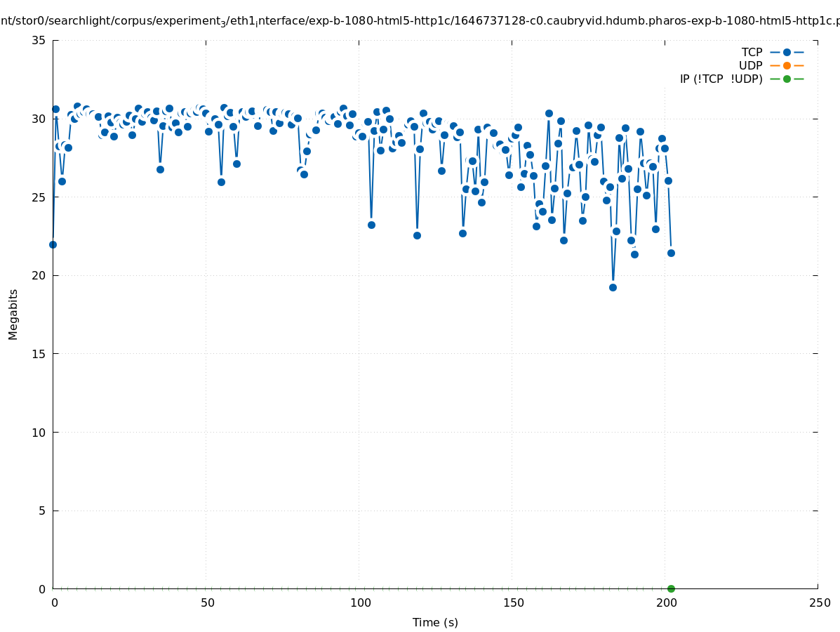Click the green IP legend marker
Screen dimensions: 840x632
787,79
